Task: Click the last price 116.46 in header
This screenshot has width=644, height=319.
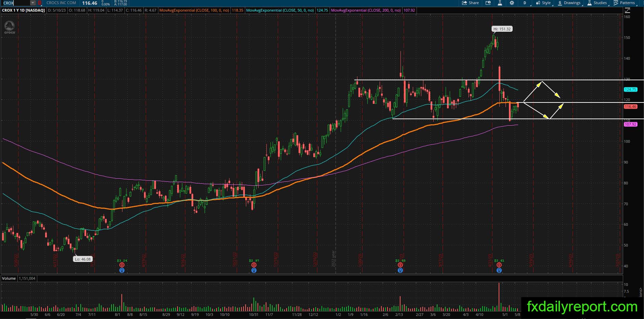Action: [x=90, y=3]
